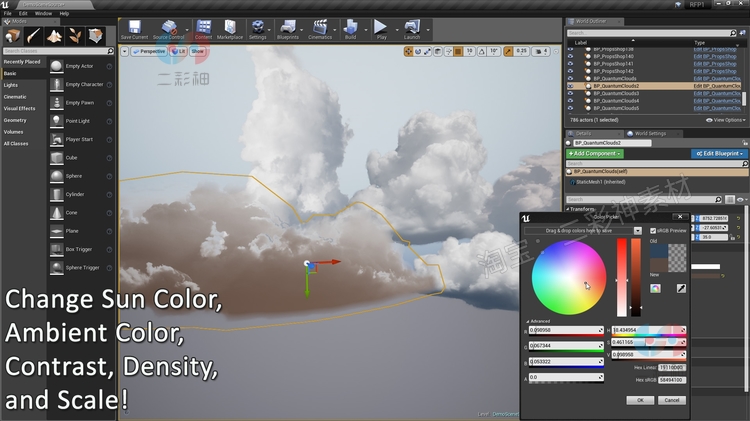Click lock icon beside the BP_QuantumClouds2 name field
Screen dimensions: 750x421
pos(744,143)
